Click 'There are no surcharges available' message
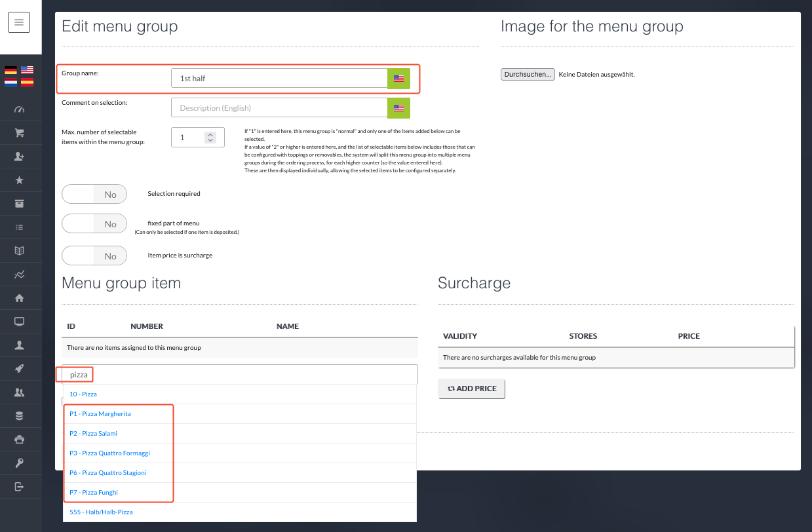This screenshot has height=532, width=812. pyautogui.click(x=519, y=358)
